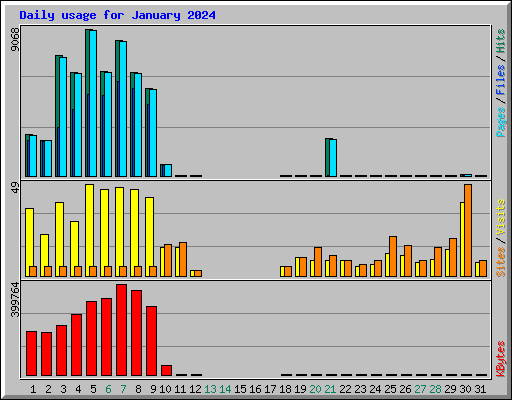Click the day 19 axis label
Screen dimensions: 512x400
tap(300, 389)
